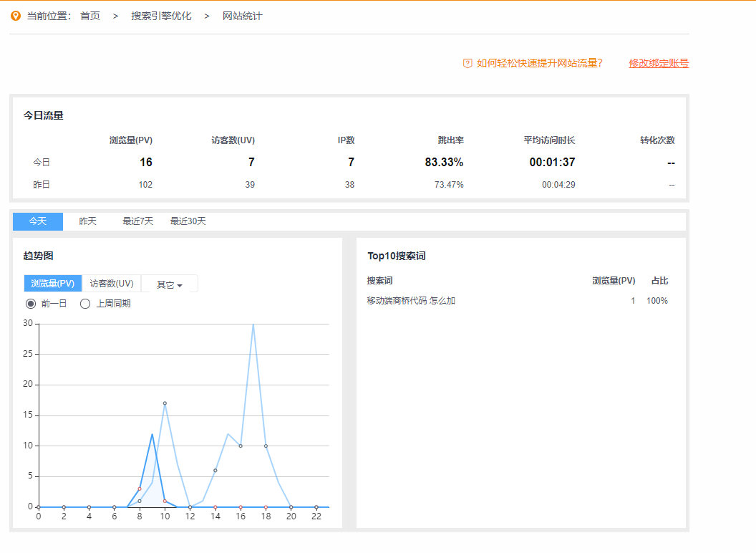
Task: Select the 前一日 radio button
Action: [31, 304]
